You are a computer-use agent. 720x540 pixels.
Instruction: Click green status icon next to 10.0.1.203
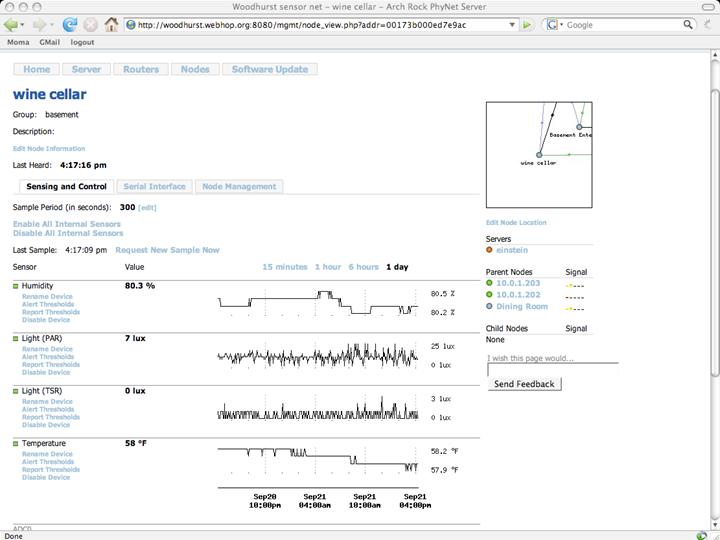[489, 283]
